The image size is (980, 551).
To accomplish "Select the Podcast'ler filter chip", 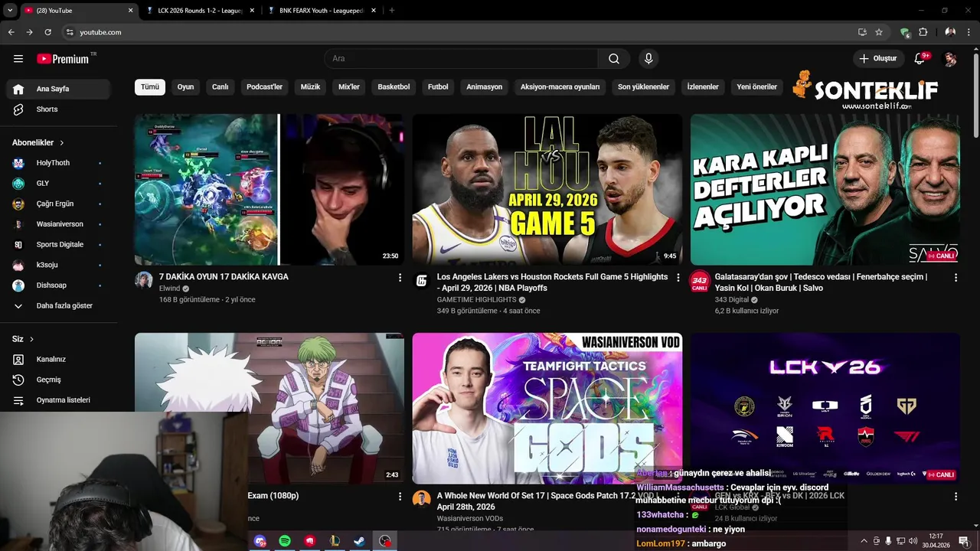I will [x=265, y=86].
